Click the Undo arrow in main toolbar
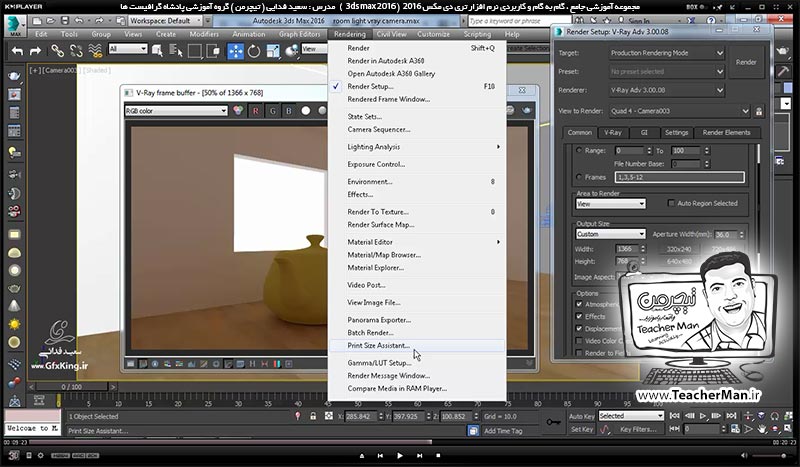 coord(17,51)
